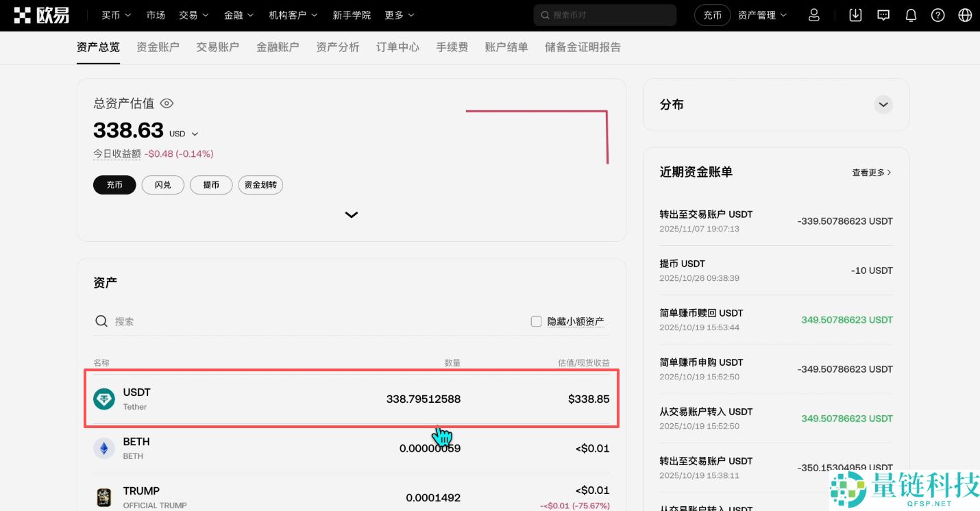Open the language globe icon

[965, 14]
